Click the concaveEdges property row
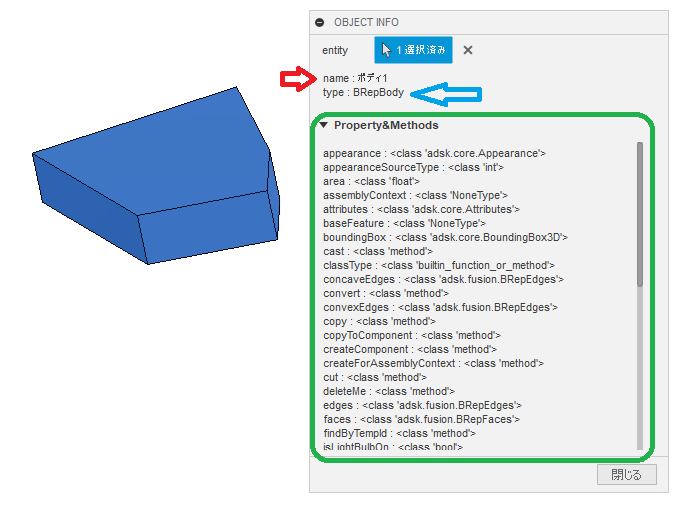 pos(444,279)
